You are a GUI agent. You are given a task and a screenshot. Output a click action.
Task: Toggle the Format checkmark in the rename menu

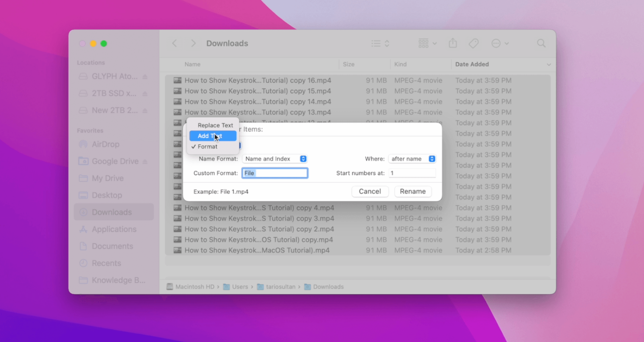207,146
